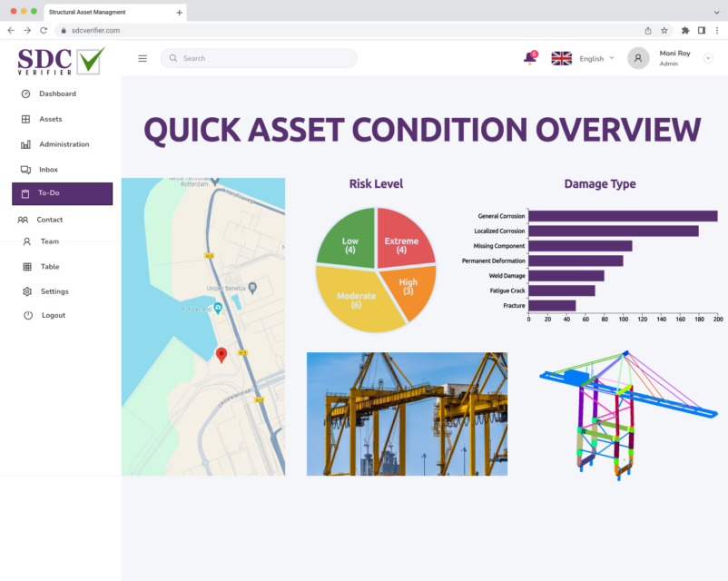Open the browser three-dot menu
The height and width of the screenshot is (581, 728).
[x=717, y=30]
